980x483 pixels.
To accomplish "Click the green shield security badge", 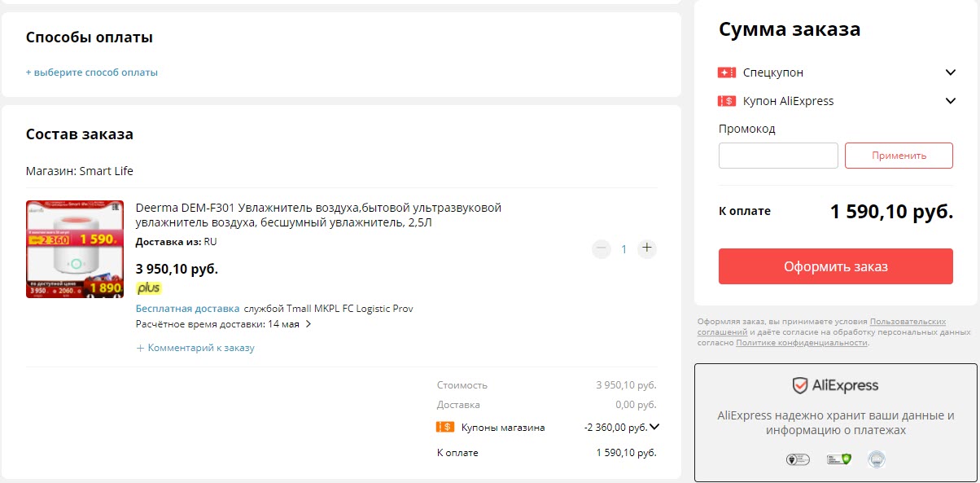I will click(x=838, y=459).
